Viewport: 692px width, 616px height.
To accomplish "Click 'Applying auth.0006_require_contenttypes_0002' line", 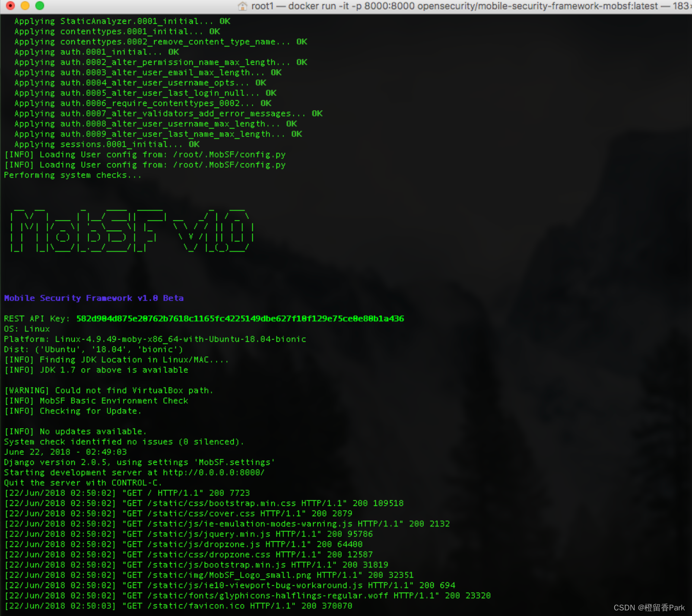I will [143, 103].
